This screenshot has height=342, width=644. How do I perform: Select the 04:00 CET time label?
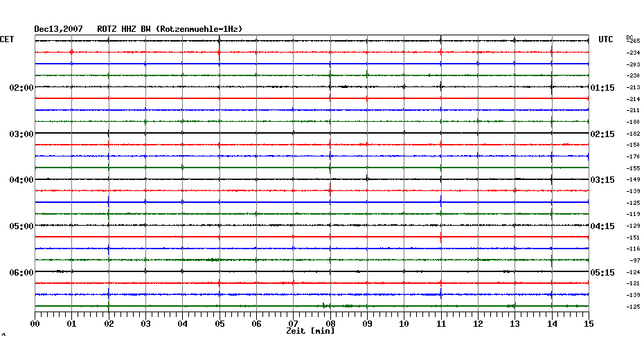tap(21, 180)
